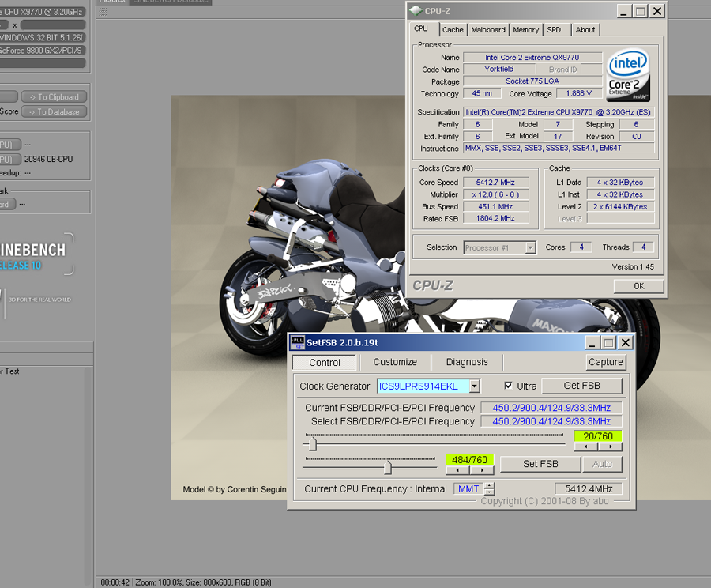This screenshot has width=711, height=588.
Task: Click the Bus Speed 451.1 MHz value
Action: pos(495,206)
